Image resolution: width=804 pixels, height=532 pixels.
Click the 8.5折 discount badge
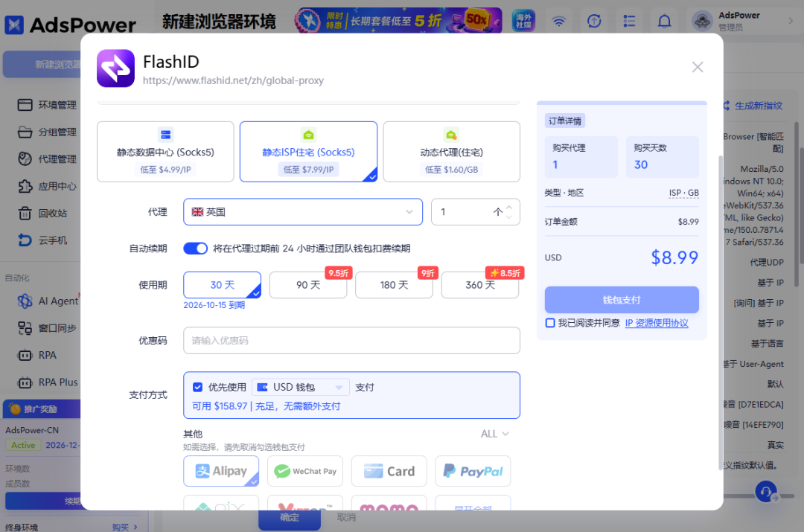pos(505,273)
